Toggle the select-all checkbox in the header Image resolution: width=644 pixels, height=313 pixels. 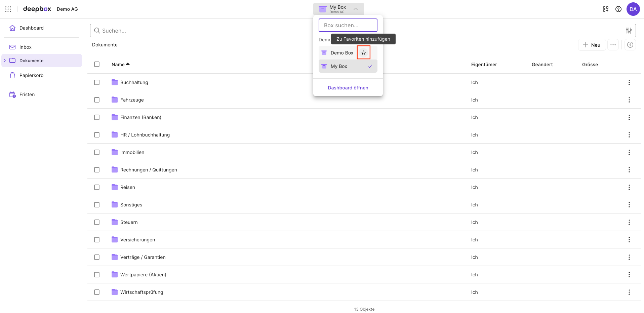pyautogui.click(x=97, y=64)
